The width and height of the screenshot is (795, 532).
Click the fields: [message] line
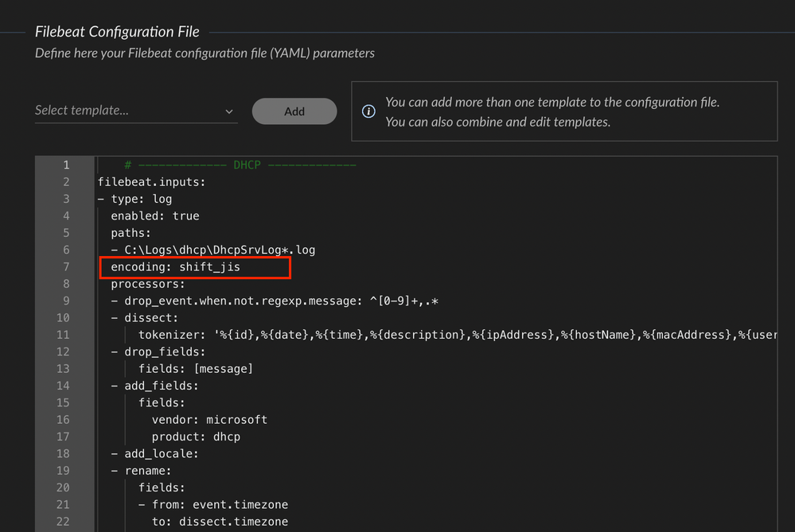click(195, 368)
